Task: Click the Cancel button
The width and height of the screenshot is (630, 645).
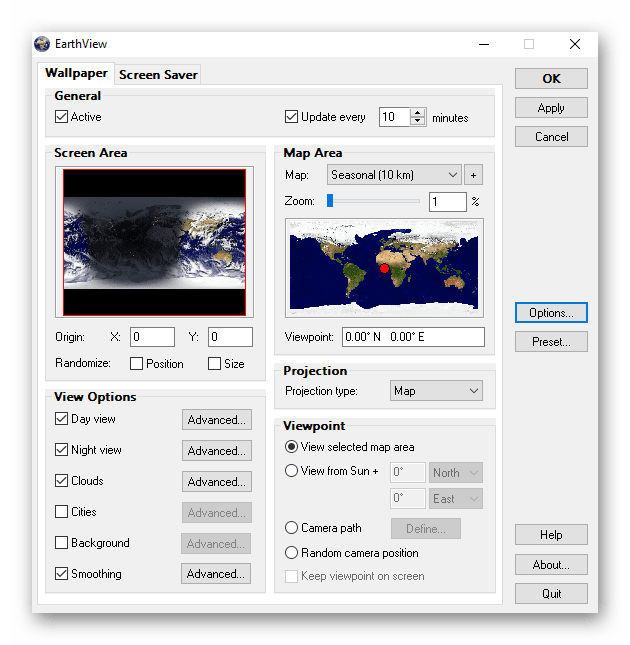Action: click(551, 137)
